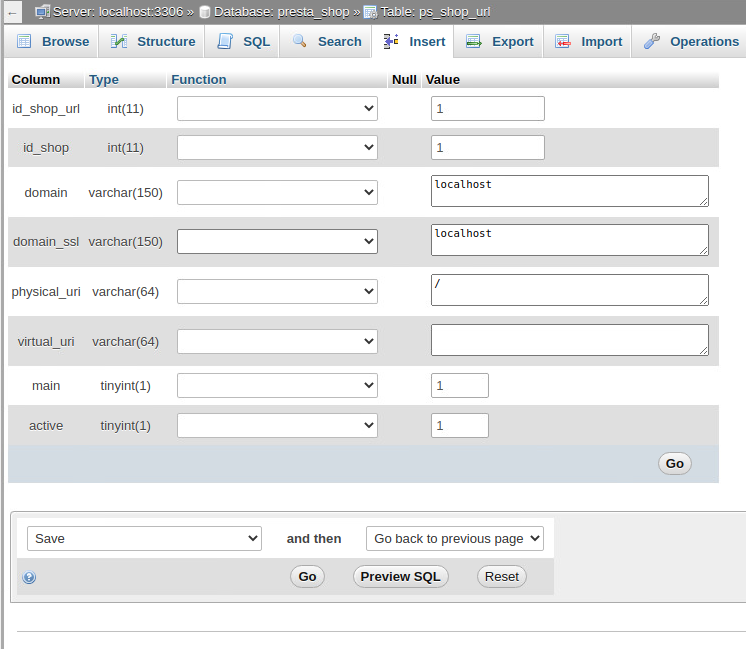Click the 'Value' column header text

442,79
